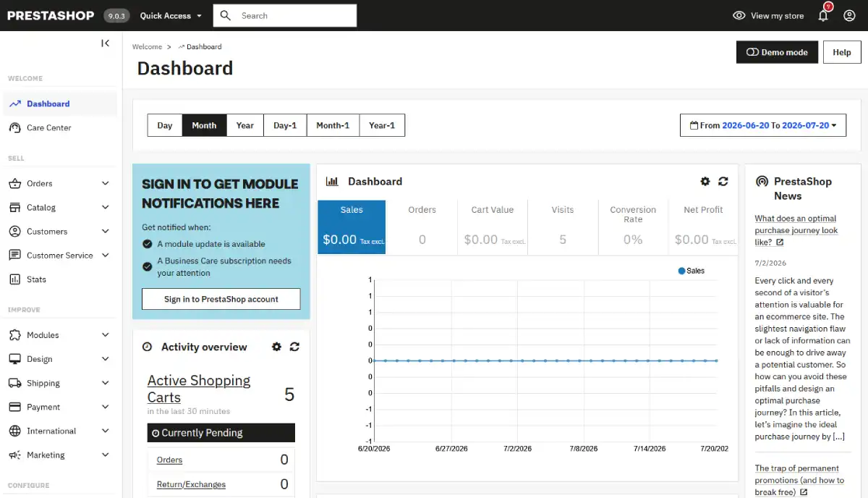Screen dimensions: 868x498
Task: Expand the Catalog menu chevron
Action: coord(106,207)
